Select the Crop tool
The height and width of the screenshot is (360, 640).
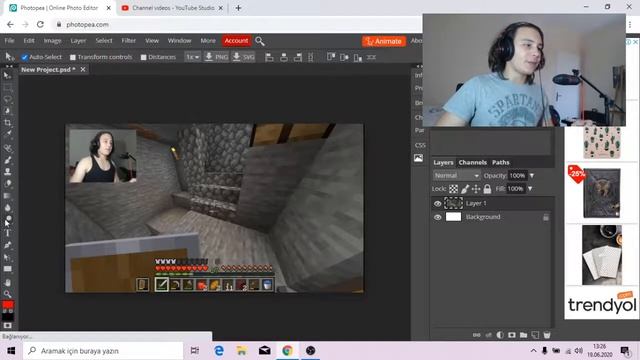coord(7,122)
